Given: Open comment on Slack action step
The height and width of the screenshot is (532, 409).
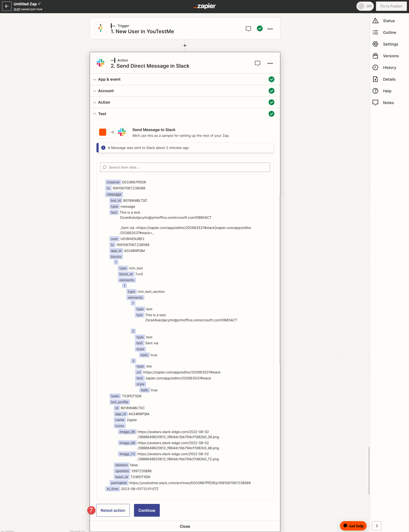Looking at the screenshot, I should coord(257,63).
